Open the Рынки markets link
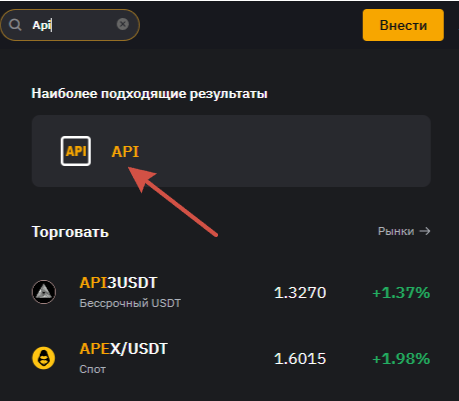This screenshot has height=401, width=459. (x=396, y=231)
